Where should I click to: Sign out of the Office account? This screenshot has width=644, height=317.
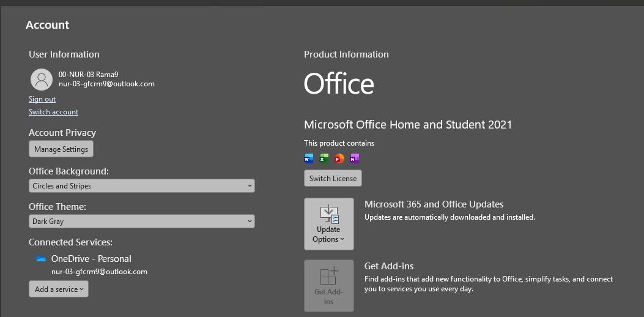[x=42, y=99]
